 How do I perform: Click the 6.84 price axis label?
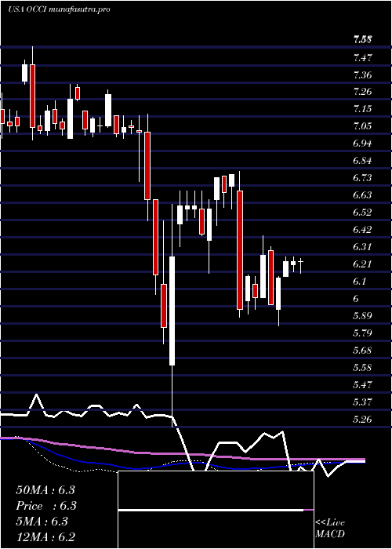point(363,161)
